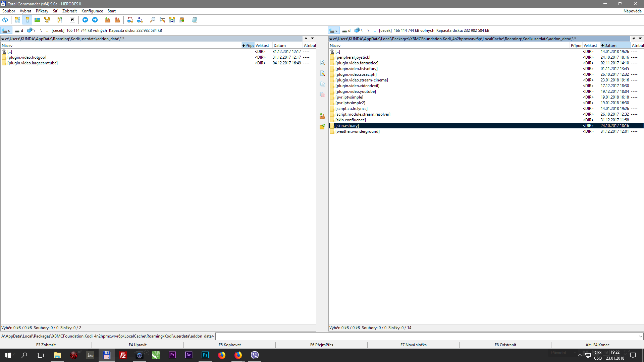Click the Synchronize directories toolbar icon
This screenshot has height=362, width=644.
(x=172, y=20)
